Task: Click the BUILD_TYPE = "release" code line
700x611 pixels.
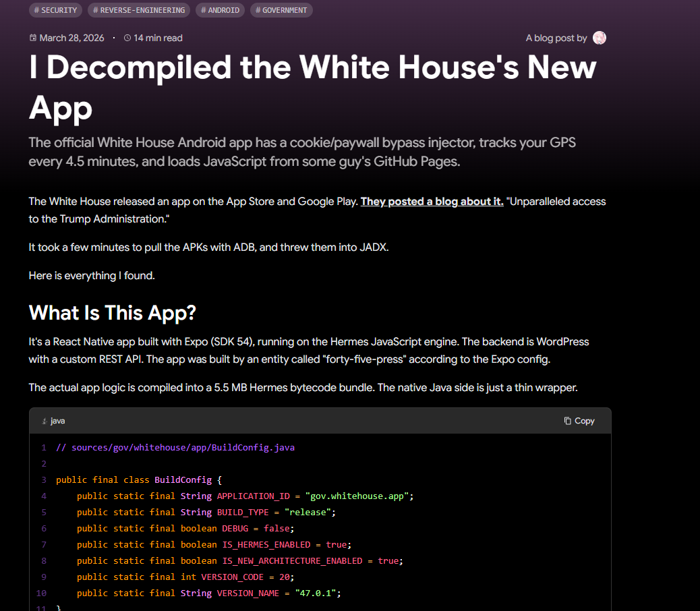Action: [x=206, y=512]
